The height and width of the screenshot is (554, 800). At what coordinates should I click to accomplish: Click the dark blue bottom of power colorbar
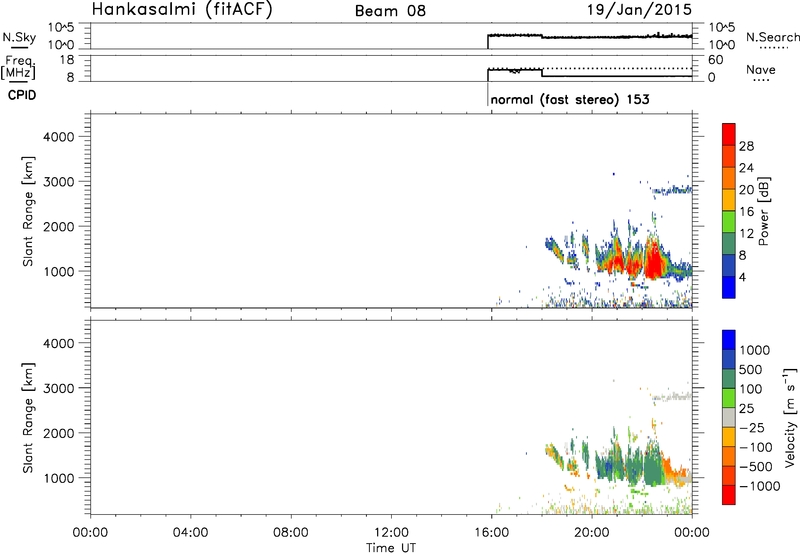[x=729, y=287]
